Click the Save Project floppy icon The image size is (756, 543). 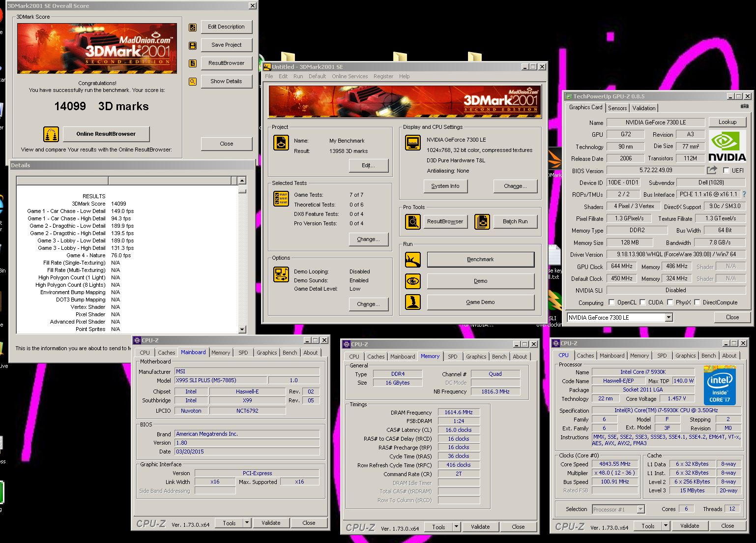[193, 46]
